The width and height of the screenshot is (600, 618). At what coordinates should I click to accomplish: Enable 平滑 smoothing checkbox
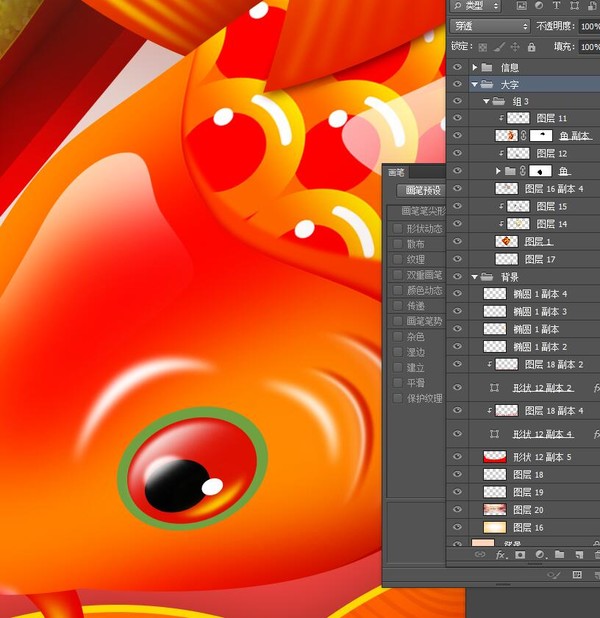(398, 383)
